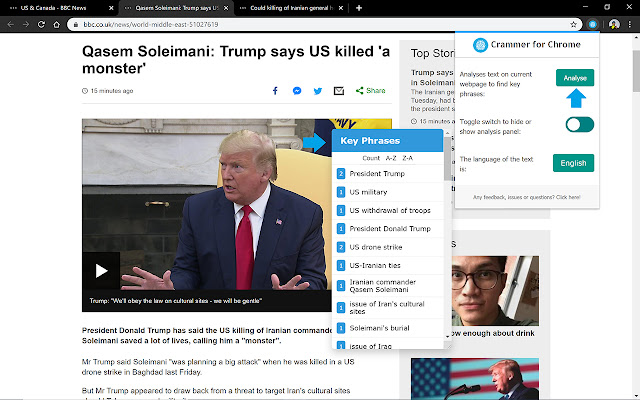Click the Crammer logo in popup header
This screenshot has height=400, width=640.
click(480, 45)
